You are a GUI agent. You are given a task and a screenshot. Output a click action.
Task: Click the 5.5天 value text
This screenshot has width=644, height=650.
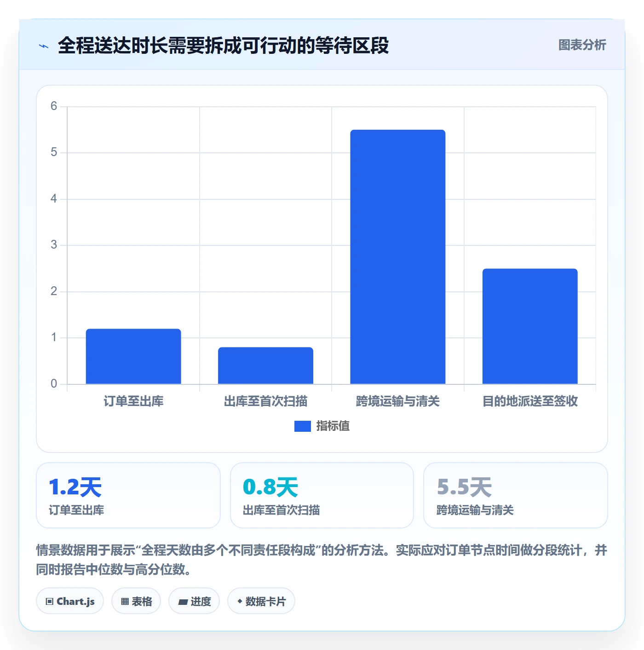(464, 487)
